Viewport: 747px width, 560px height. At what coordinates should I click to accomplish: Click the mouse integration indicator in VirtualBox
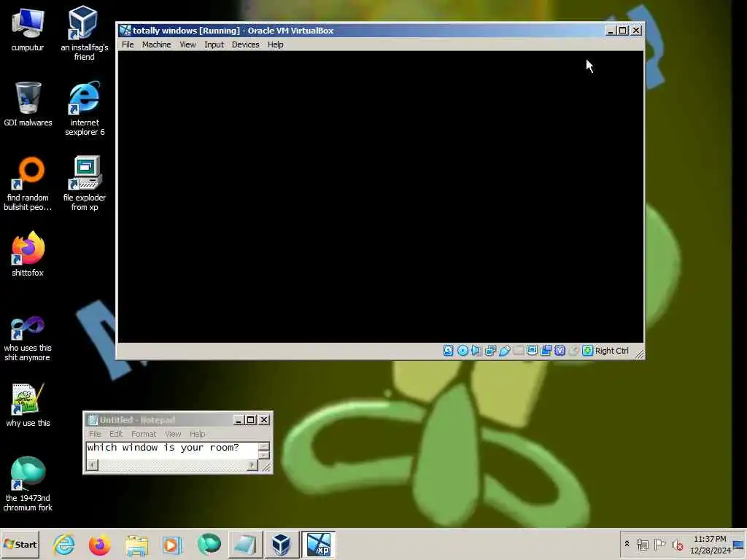coord(573,351)
